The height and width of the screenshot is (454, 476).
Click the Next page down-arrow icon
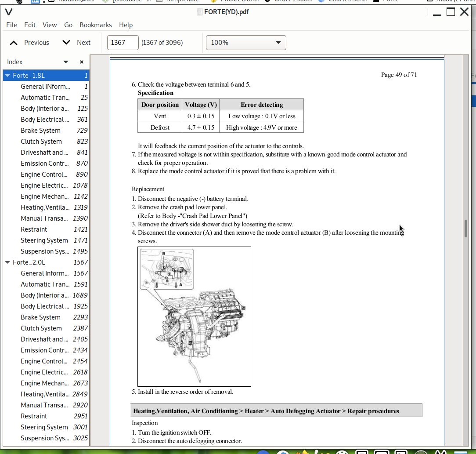point(66,43)
